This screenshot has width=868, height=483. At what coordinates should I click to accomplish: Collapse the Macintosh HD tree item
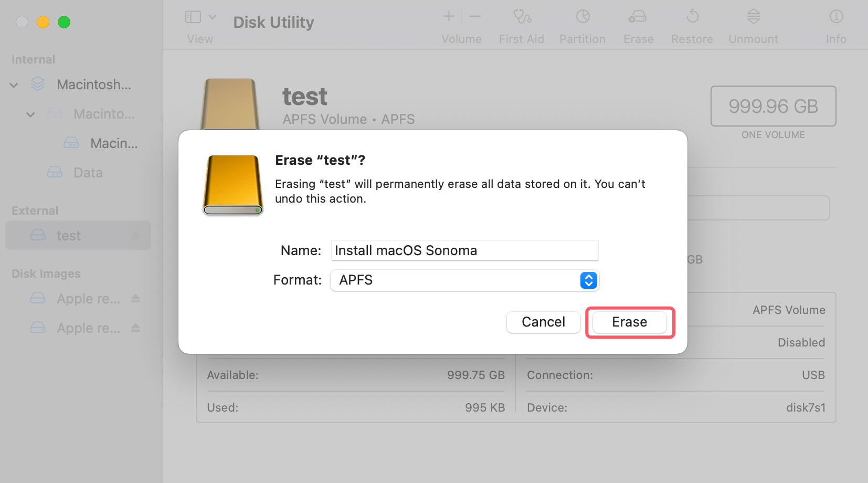[x=14, y=85]
